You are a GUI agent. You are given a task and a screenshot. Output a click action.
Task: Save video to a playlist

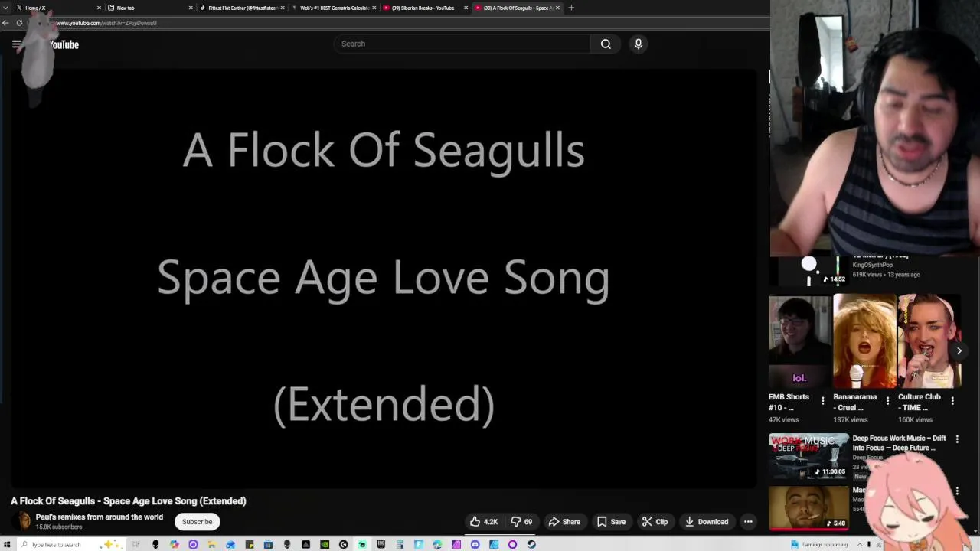(x=612, y=522)
